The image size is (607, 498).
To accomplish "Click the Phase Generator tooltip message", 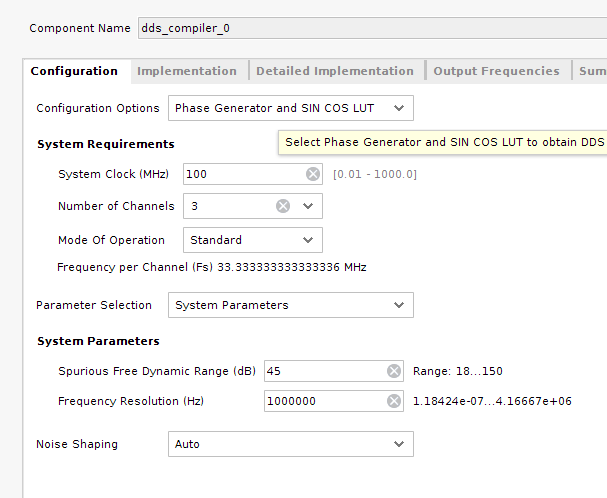I will click(x=444, y=142).
